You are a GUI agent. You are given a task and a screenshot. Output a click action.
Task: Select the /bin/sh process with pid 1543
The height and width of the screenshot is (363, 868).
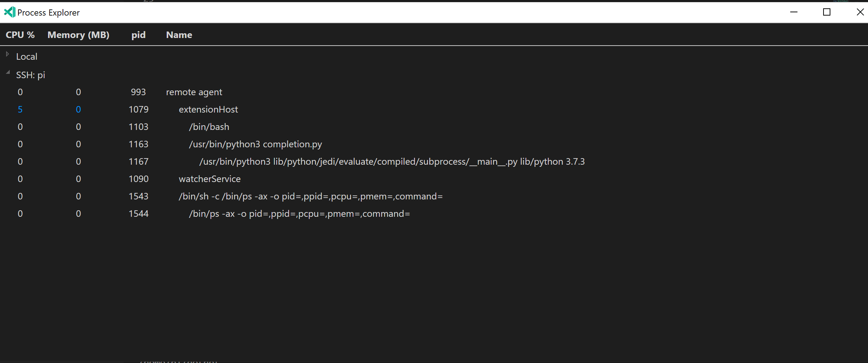click(x=310, y=196)
